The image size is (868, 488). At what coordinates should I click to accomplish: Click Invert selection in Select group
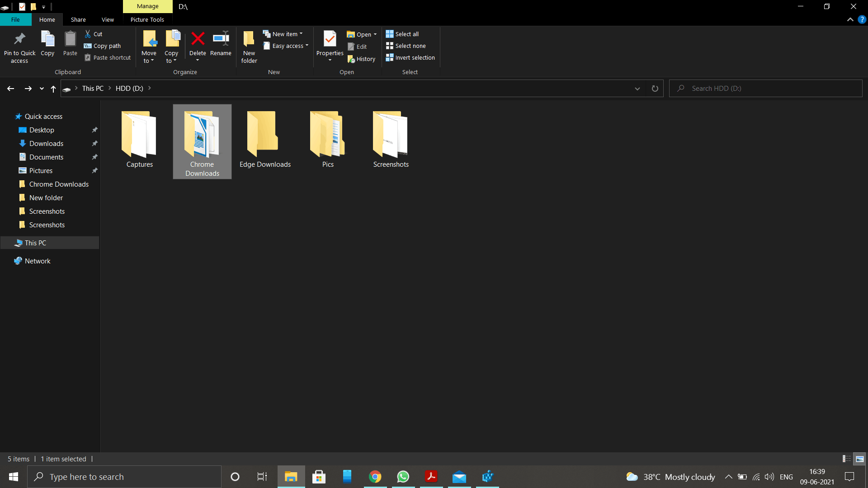(410, 57)
